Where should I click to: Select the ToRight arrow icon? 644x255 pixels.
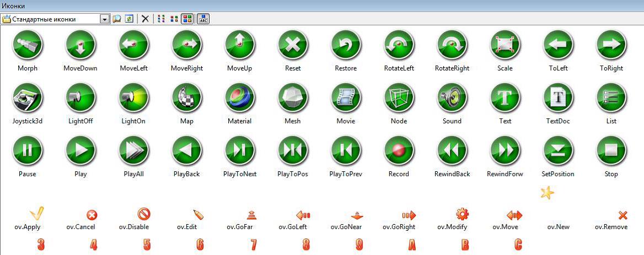coord(611,45)
